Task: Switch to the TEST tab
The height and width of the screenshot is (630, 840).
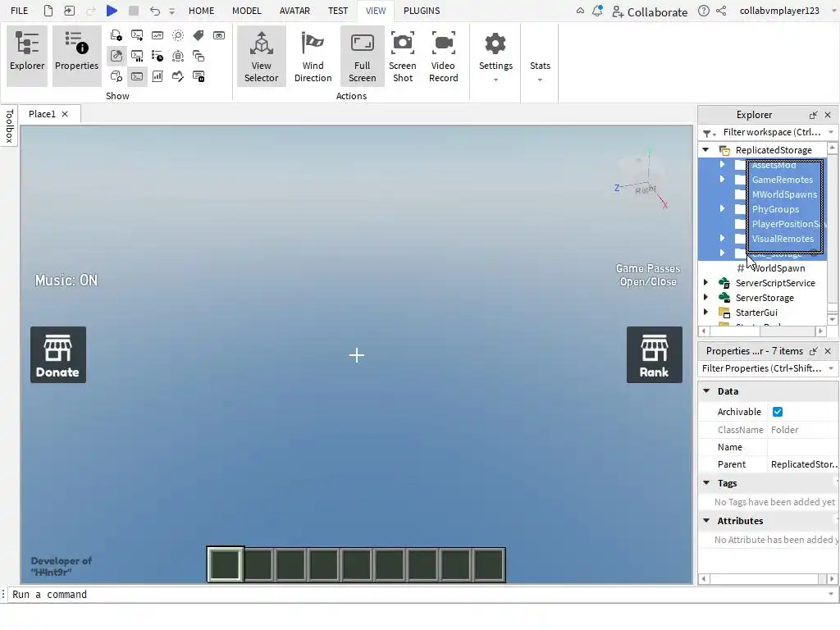Action: pyautogui.click(x=337, y=11)
